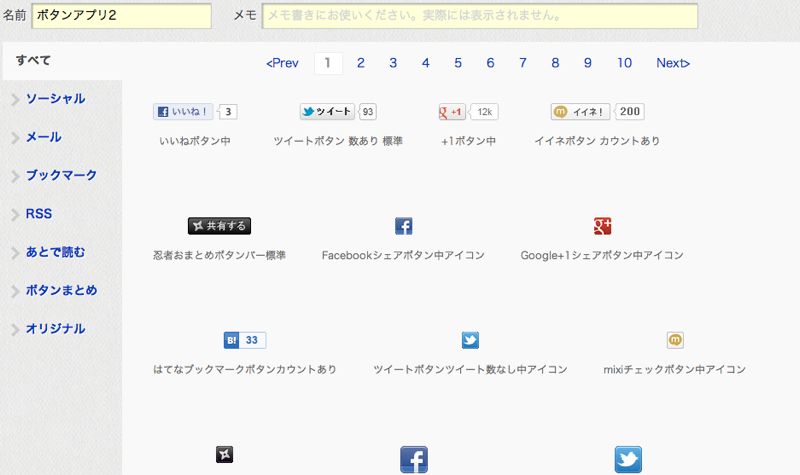Jump to page 3
The height and width of the screenshot is (475, 800).
393,63
